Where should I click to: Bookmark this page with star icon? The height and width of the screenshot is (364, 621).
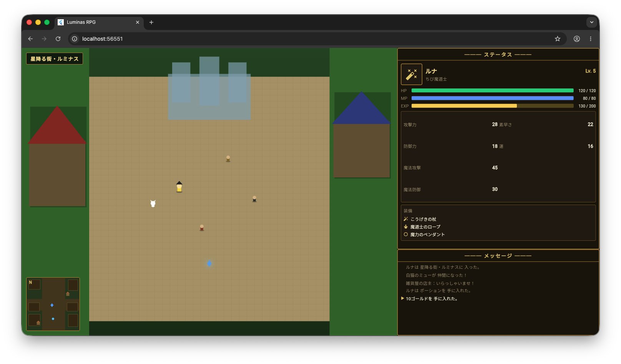558,39
